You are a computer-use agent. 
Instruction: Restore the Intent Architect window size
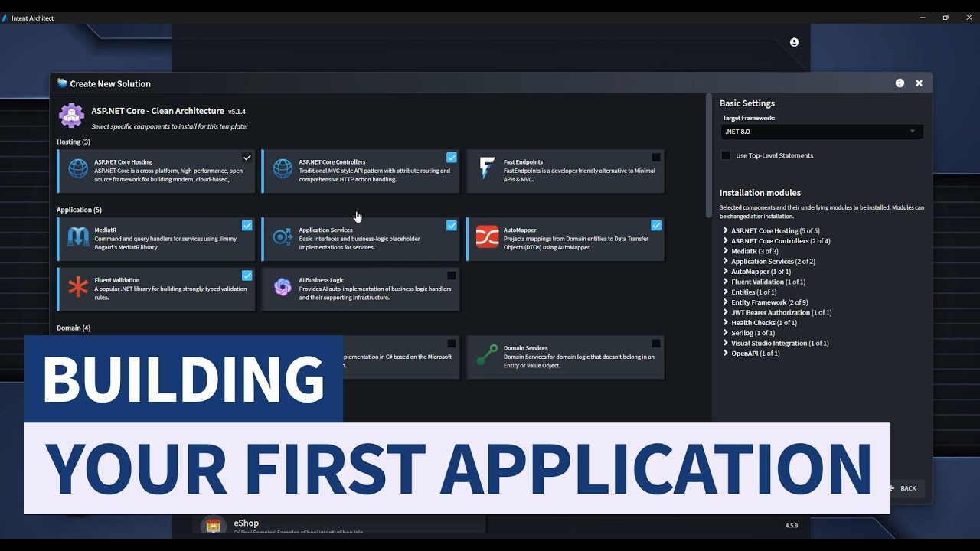946,18
